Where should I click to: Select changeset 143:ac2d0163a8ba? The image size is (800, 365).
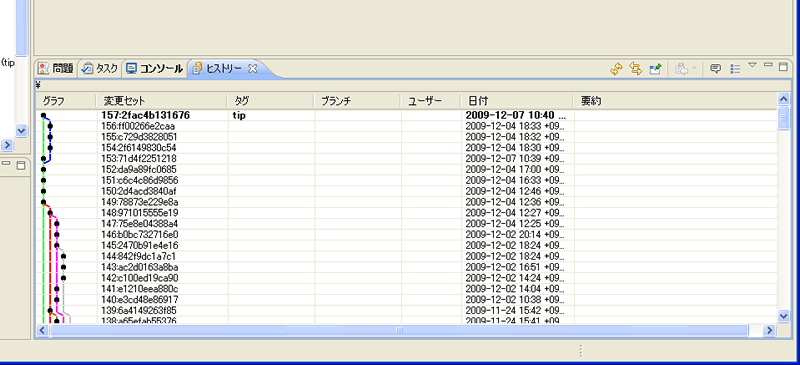tap(139, 267)
